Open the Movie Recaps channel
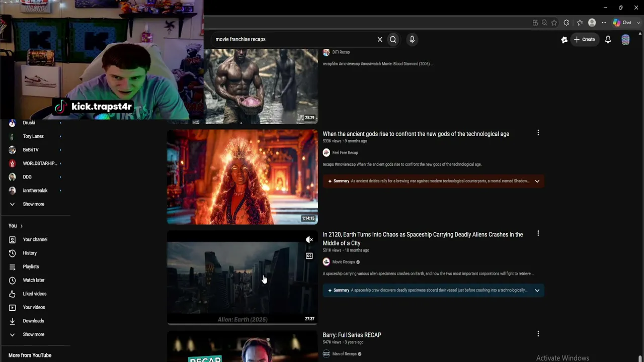Screen dimensions: 644x362 click(x=344, y=262)
